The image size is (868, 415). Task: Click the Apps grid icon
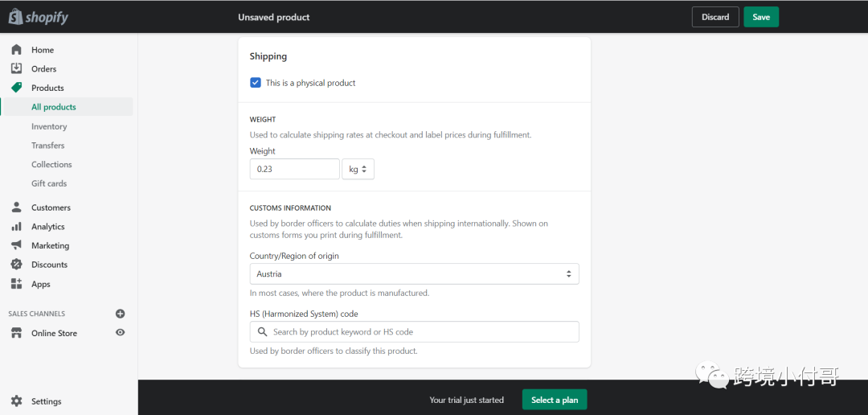click(x=16, y=284)
